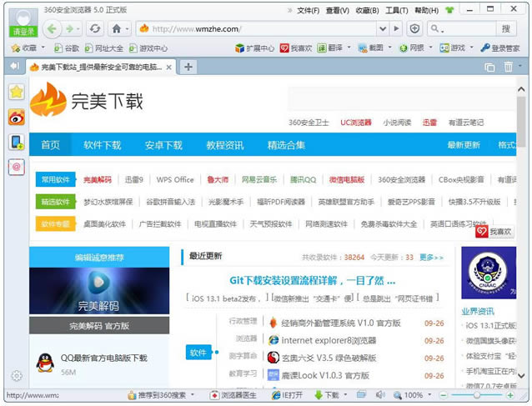Open the 工具(T) menu
Screen dimensions: 532x406
click(397, 11)
